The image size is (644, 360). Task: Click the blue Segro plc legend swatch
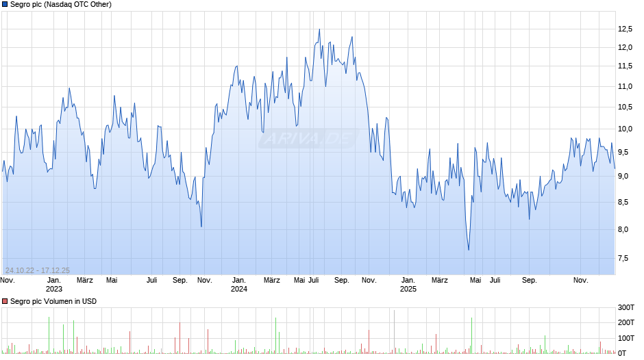pos(5,5)
